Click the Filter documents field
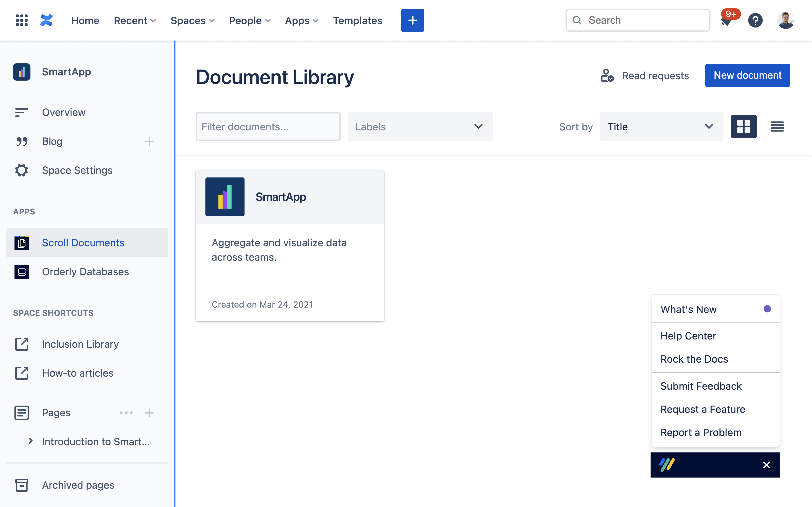Image resolution: width=812 pixels, height=507 pixels. pyautogui.click(x=268, y=127)
